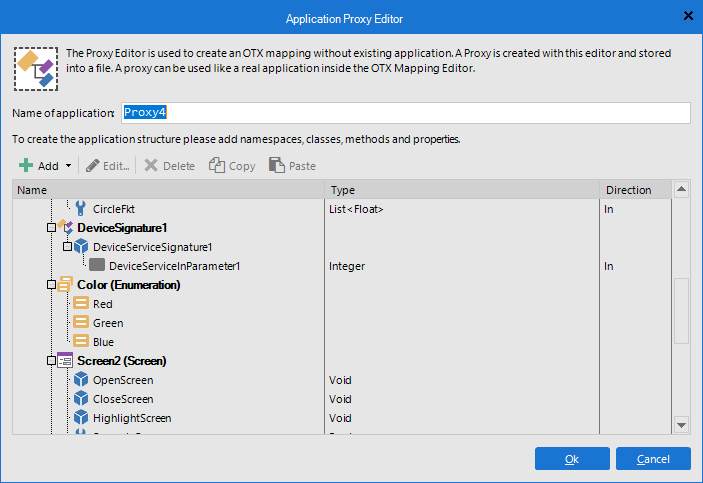Screen dimensions: 703x483
Task: Select the Color (Enumeration) label
Action: click(129, 285)
